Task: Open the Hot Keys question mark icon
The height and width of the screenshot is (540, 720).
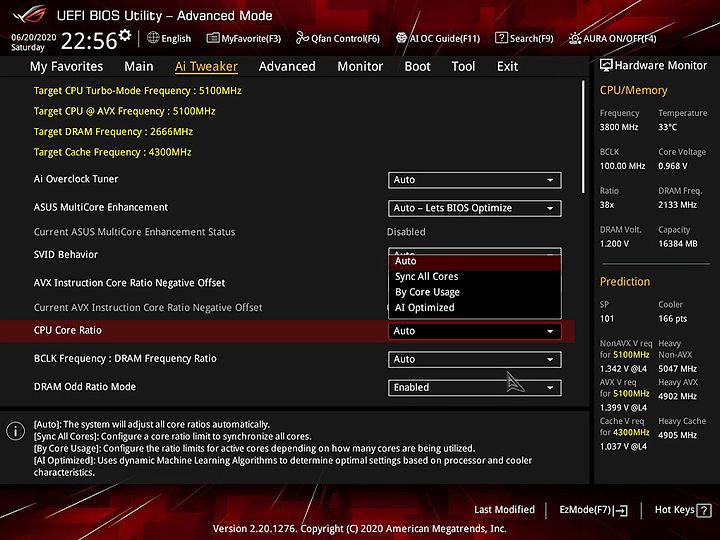Action: (704, 510)
